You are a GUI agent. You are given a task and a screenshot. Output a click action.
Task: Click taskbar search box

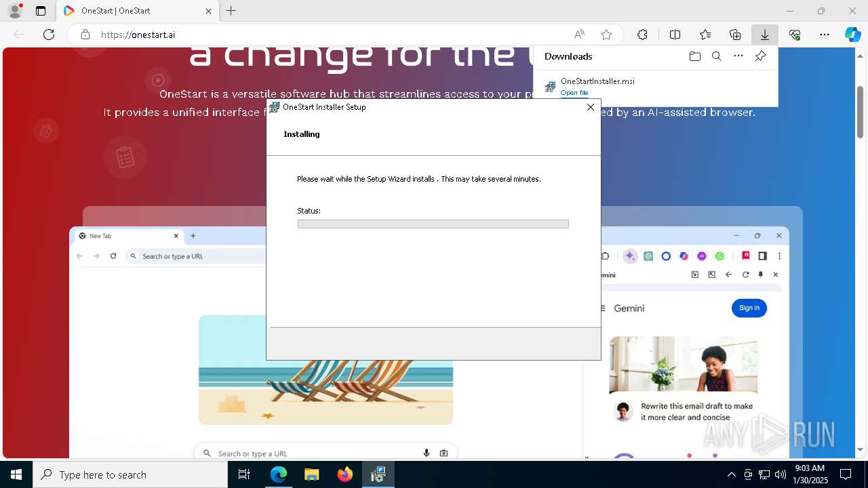click(x=130, y=474)
